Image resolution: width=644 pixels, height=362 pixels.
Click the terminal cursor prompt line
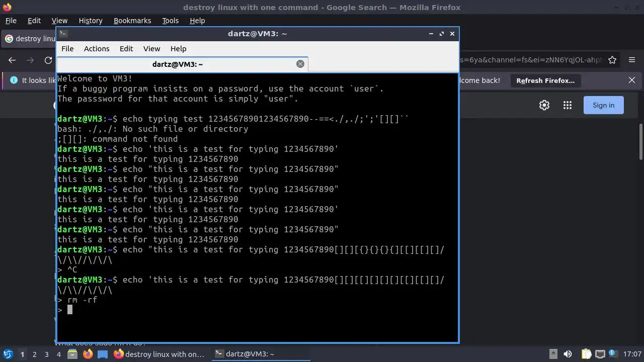pos(65,310)
